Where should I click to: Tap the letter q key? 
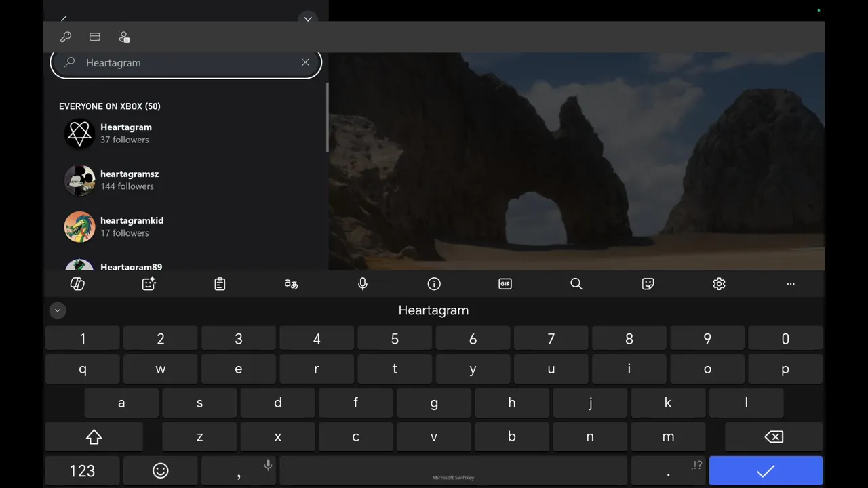coord(83,369)
